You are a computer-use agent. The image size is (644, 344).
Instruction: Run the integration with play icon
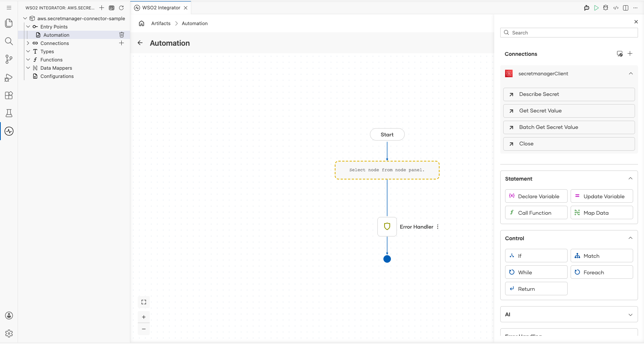(x=596, y=7)
